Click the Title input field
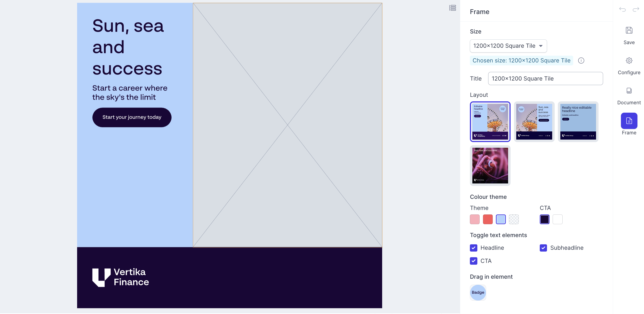Screen dimensions: 644x314 [545, 78]
